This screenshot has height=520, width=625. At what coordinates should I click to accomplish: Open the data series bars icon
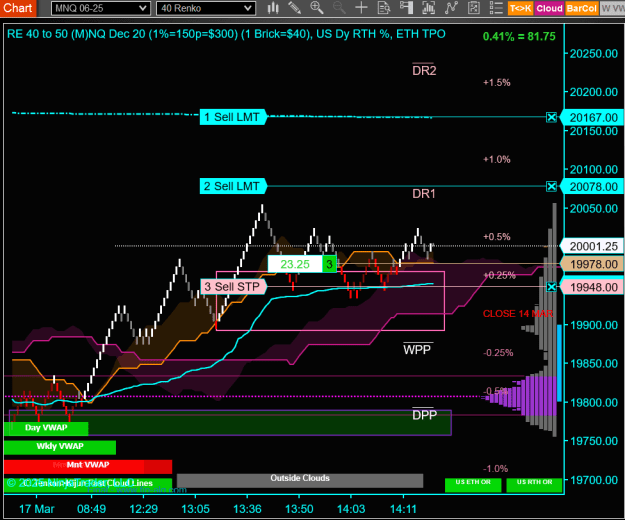pyautogui.click(x=428, y=8)
